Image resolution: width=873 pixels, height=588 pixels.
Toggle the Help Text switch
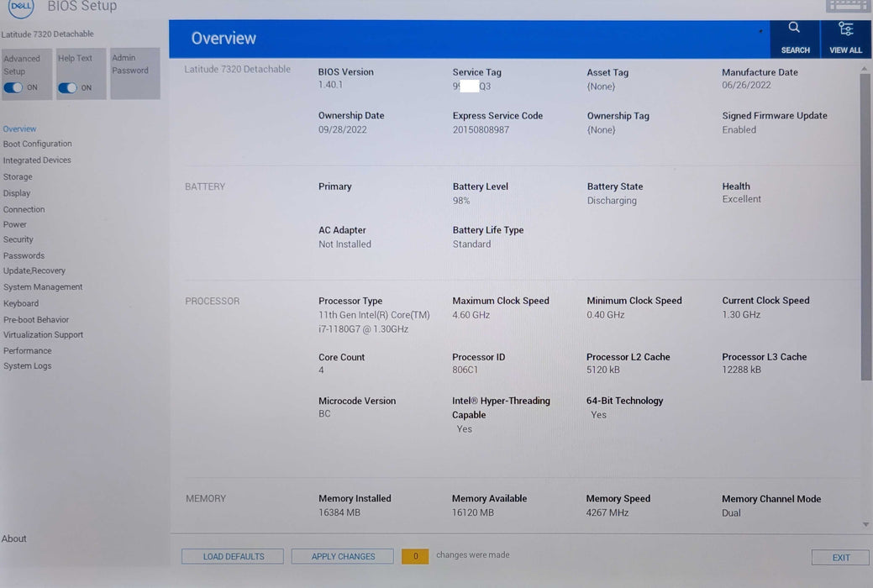point(67,87)
